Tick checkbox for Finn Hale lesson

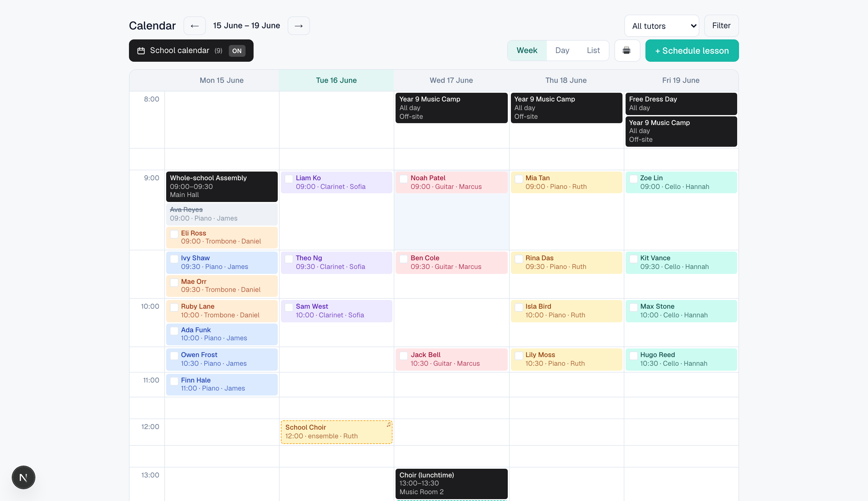coord(174,381)
